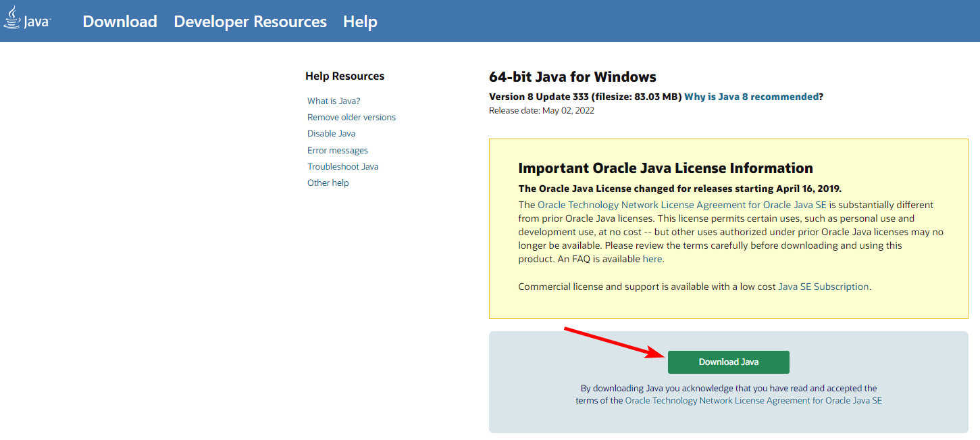
Task: Open the 'Remove older versions' link
Action: (351, 117)
